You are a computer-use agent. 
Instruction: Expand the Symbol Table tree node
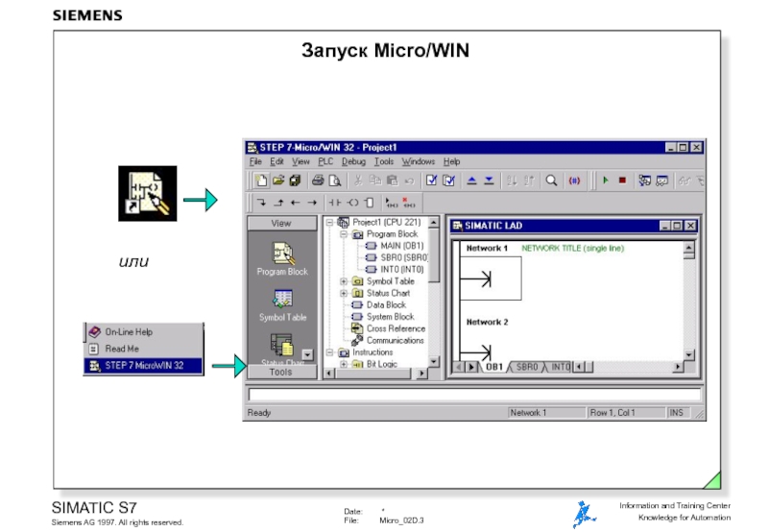(x=344, y=281)
